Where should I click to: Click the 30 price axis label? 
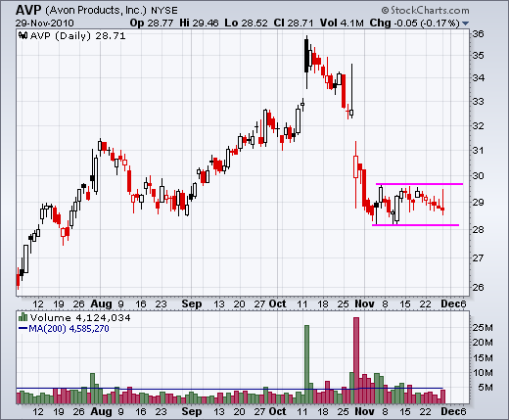(x=479, y=176)
